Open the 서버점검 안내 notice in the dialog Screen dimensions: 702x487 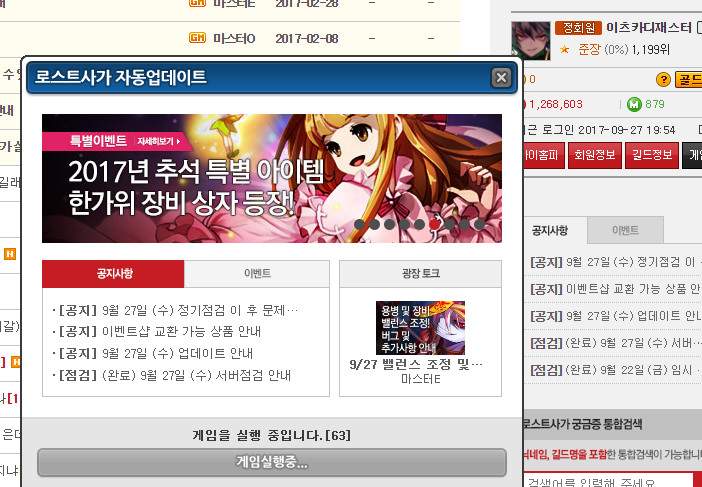click(x=174, y=375)
